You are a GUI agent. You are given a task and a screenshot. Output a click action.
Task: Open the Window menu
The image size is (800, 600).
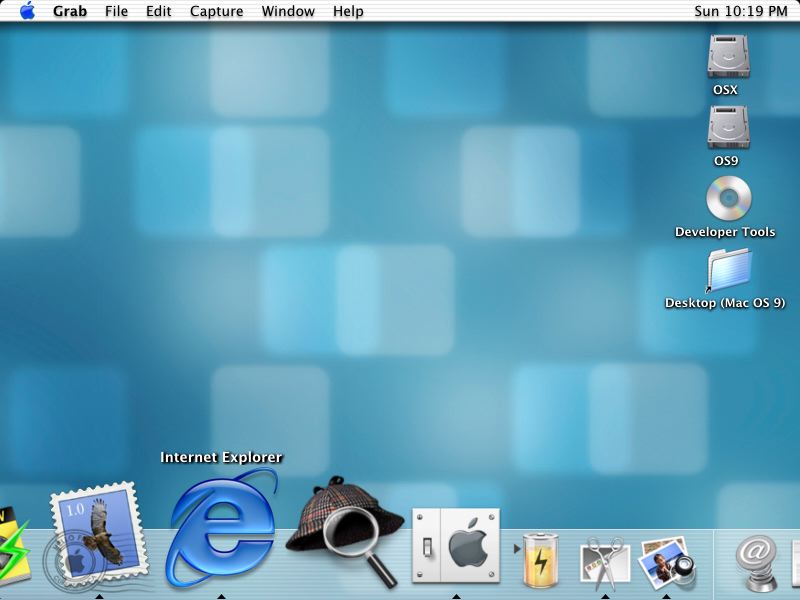click(x=288, y=11)
